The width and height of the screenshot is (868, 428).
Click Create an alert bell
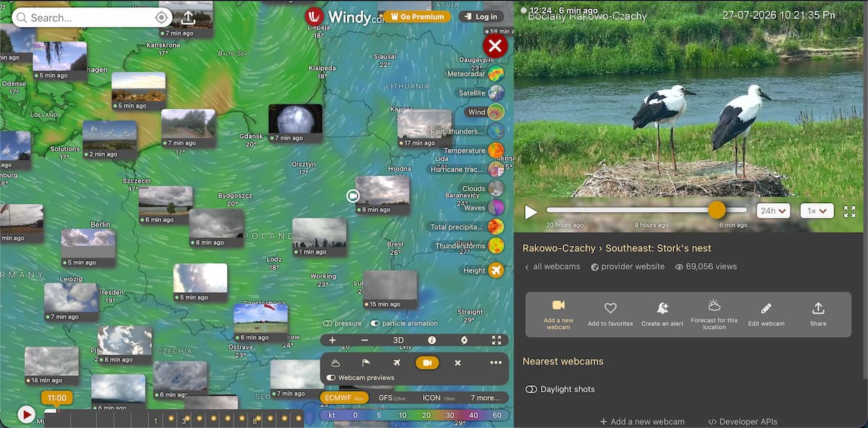pyautogui.click(x=663, y=314)
